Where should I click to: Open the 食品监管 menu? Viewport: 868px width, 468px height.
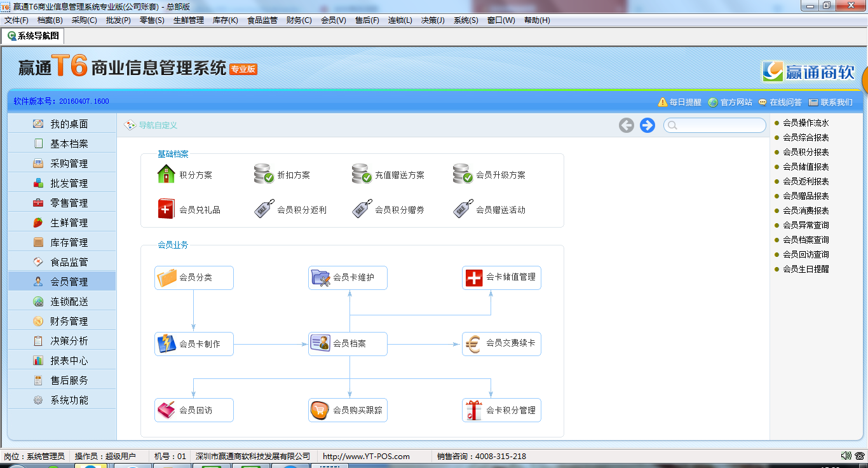click(x=262, y=20)
